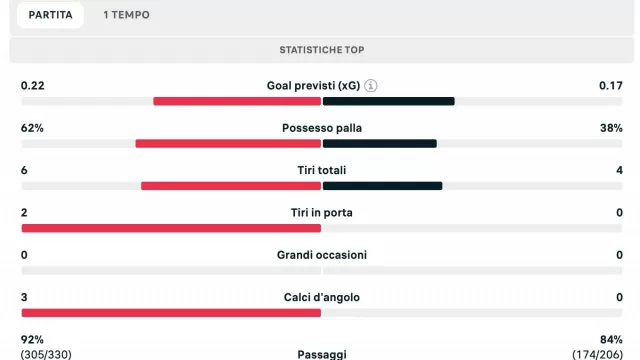Select the black Tiri totali bar

click(x=382, y=186)
